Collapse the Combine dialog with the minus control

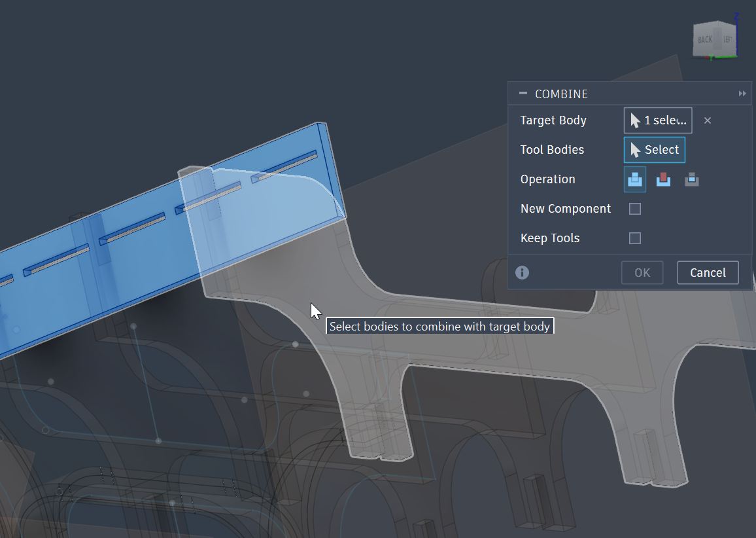[521, 94]
